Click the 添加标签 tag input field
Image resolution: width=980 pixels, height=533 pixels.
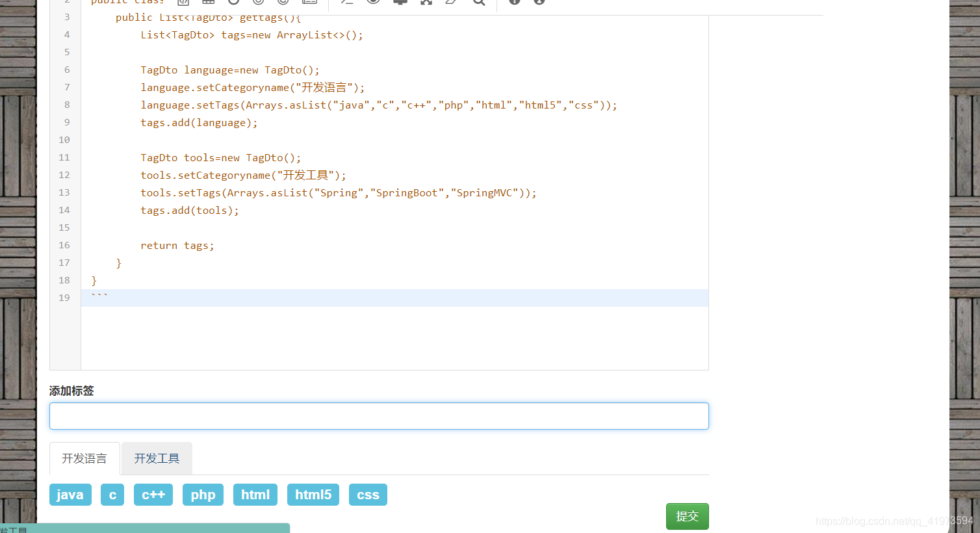pos(379,416)
